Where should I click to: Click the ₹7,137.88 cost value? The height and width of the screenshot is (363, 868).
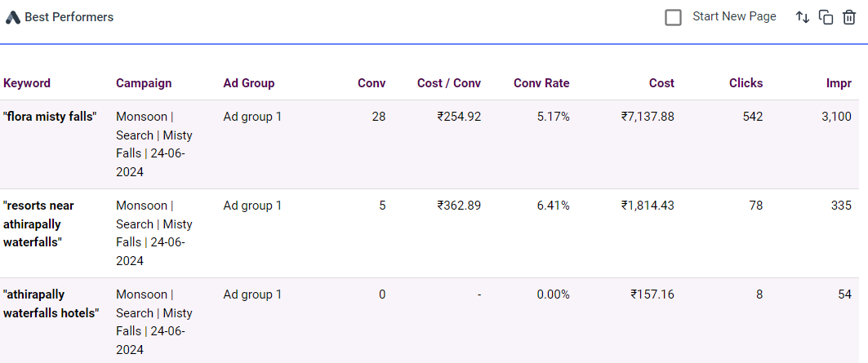(648, 117)
